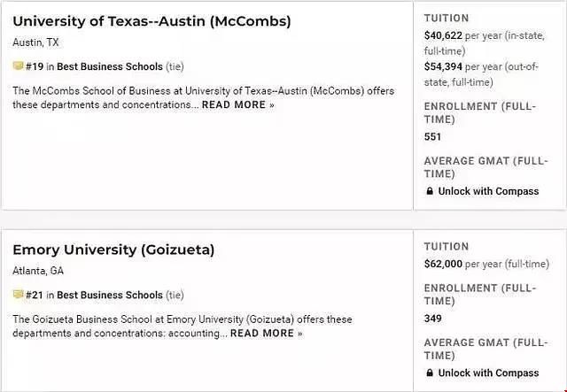Click the lock icon in McCombs GMAT section
The height and width of the screenshot is (392, 567).
point(429,191)
